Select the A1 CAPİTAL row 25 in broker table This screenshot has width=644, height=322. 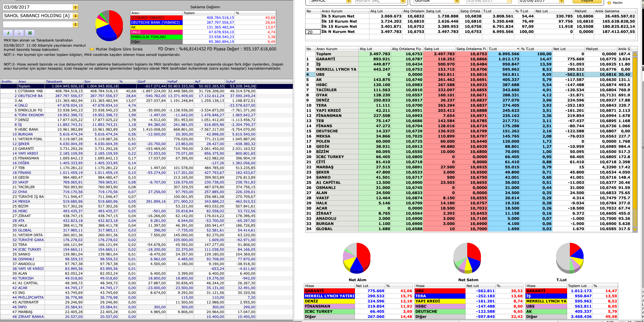[x=468, y=182]
